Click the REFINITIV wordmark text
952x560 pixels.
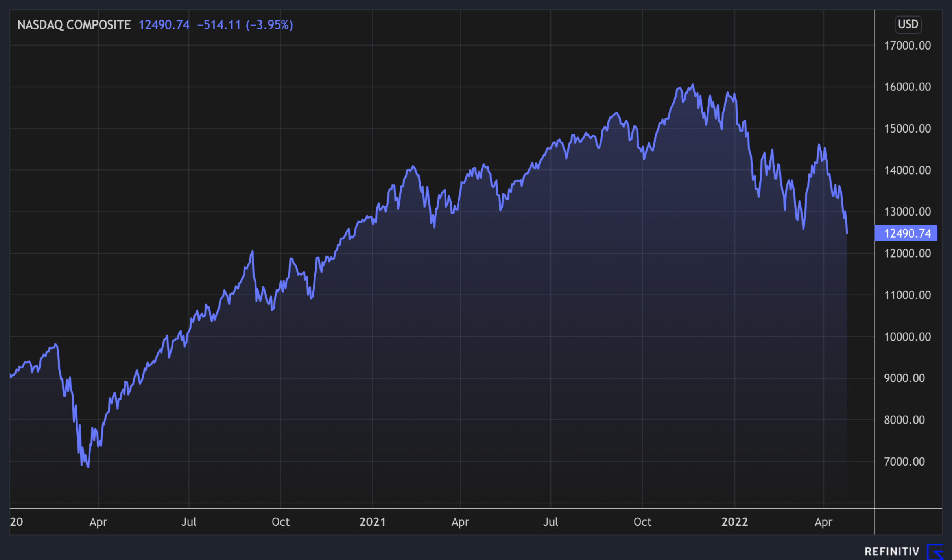point(892,552)
